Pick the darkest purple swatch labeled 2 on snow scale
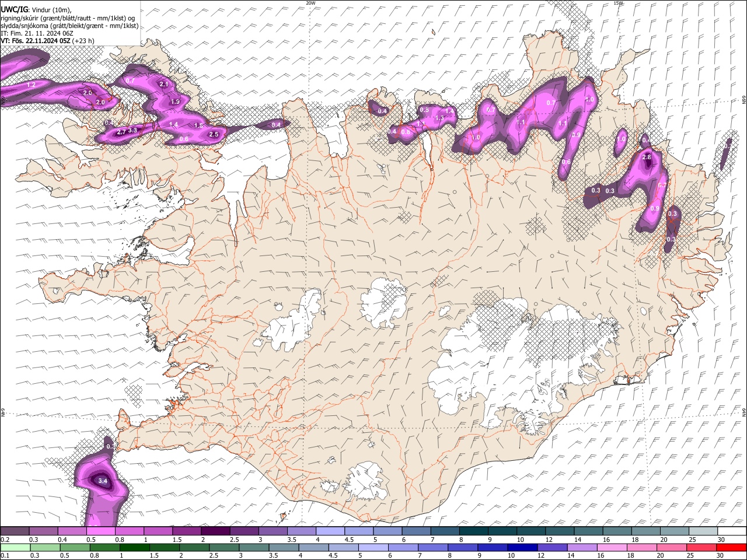Viewport: 747px width, 560px height. (215, 531)
